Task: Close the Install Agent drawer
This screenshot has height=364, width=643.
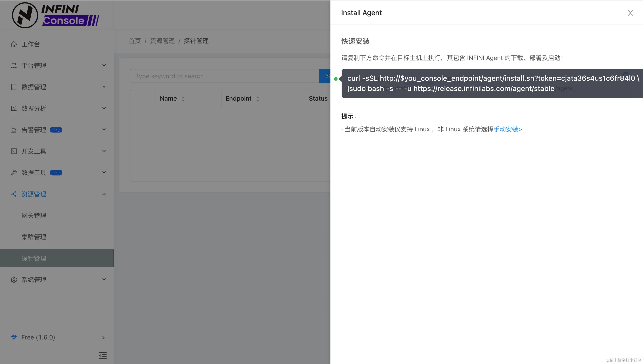Action: pos(630,13)
